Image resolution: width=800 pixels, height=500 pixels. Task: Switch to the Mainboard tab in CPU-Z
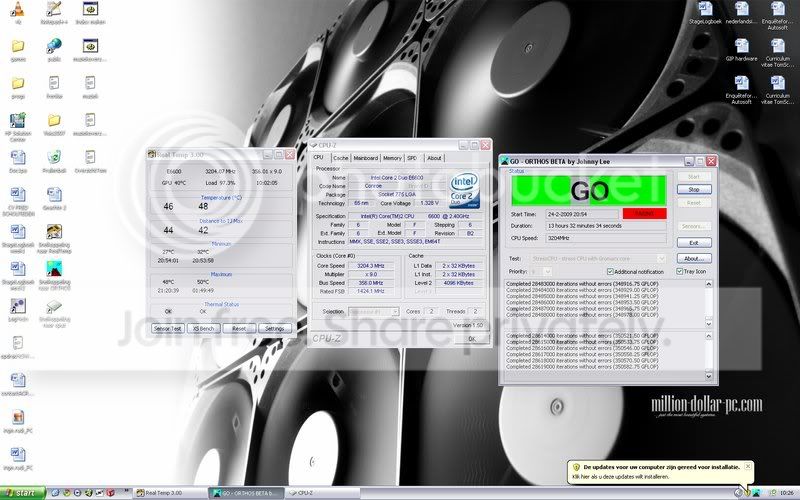click(x=366, y=158)
